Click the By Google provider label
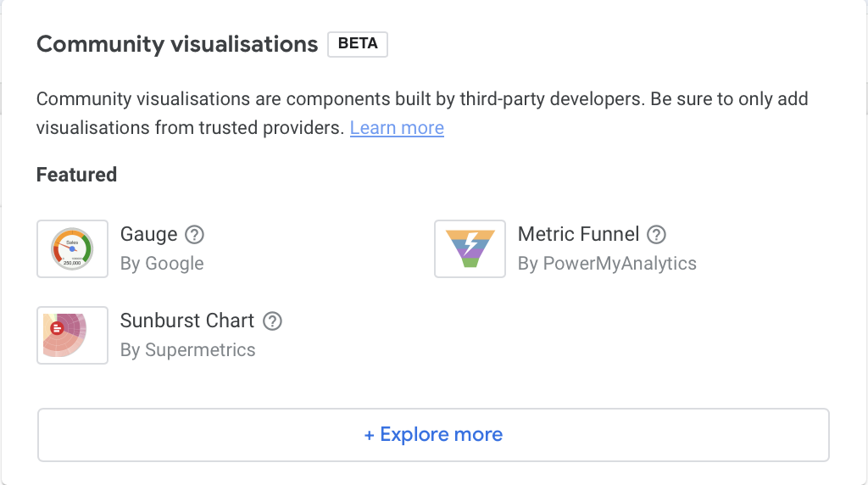868x485 pixels. [162, 264]
